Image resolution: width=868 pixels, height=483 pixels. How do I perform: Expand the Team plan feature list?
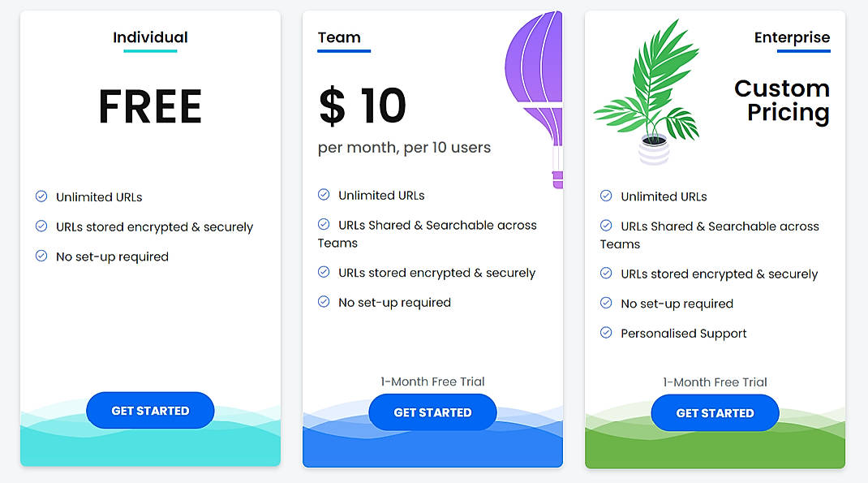361,106
